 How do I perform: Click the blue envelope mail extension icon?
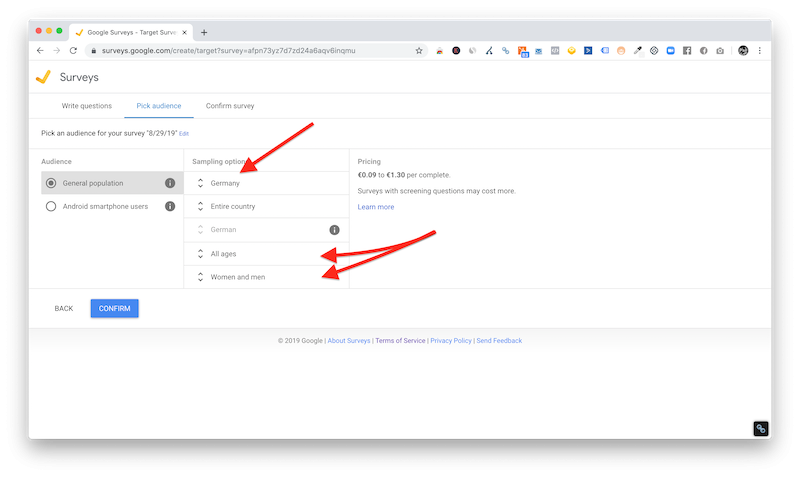[x=538, y=51]
